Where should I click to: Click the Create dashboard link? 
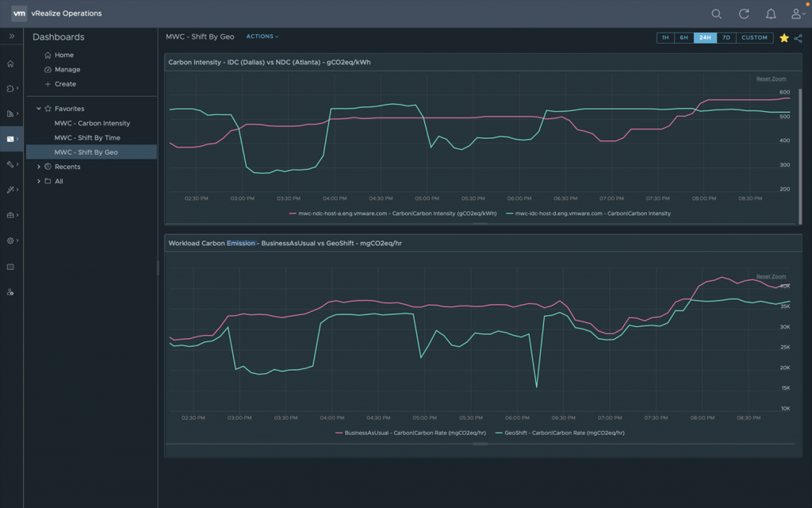pos(65,84)
